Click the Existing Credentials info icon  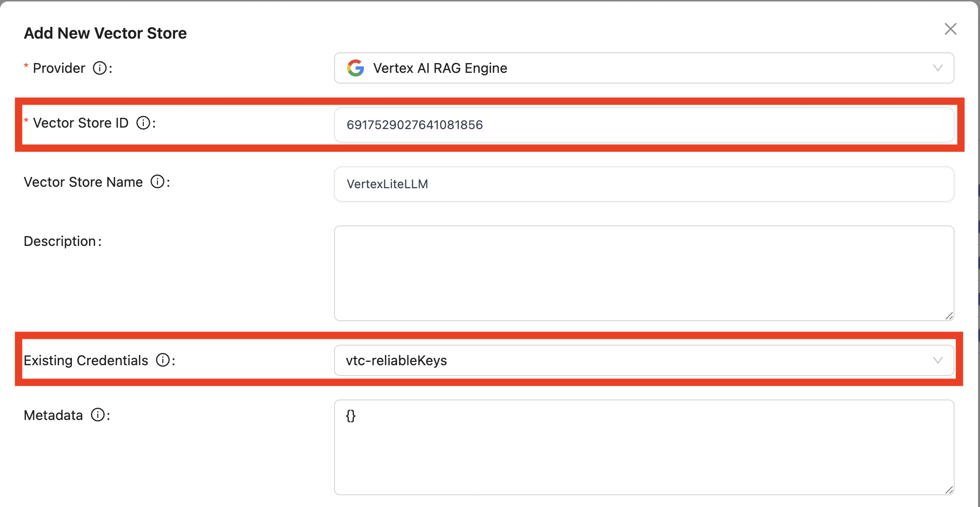[x=163, y=360]
